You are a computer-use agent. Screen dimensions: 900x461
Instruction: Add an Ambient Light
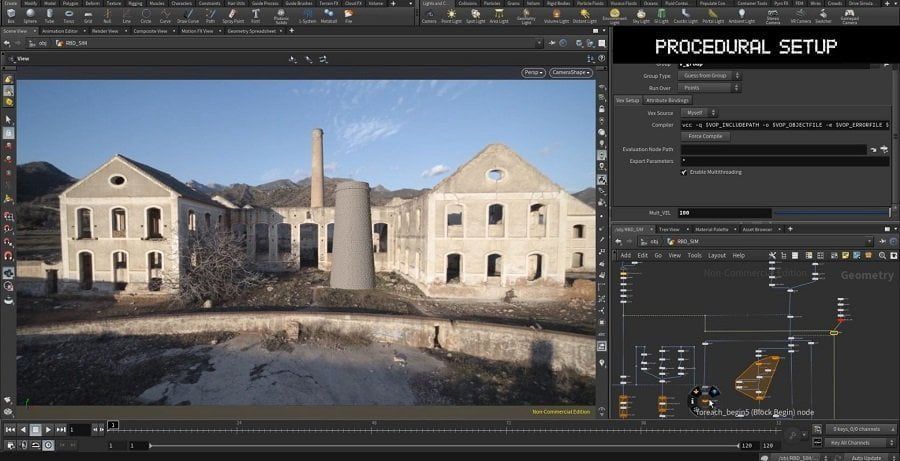(742, 16)
